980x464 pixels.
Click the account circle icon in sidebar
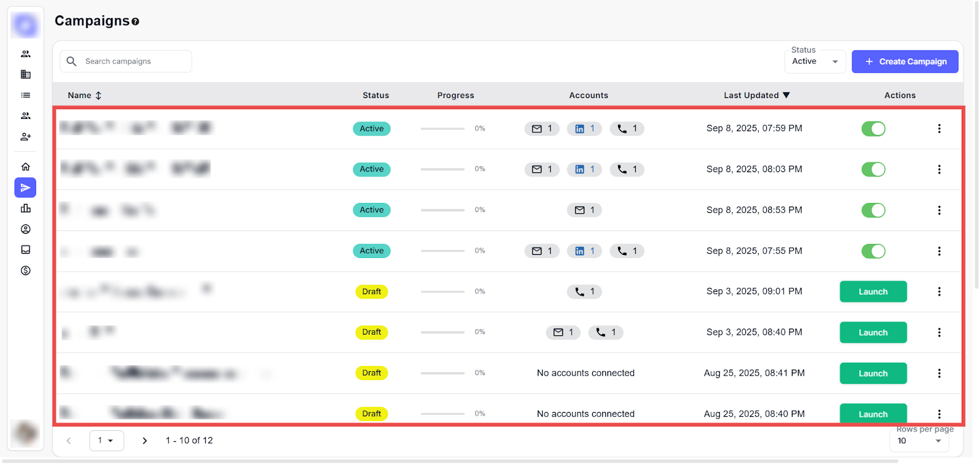pyautogui.click(x=26, y=229)
